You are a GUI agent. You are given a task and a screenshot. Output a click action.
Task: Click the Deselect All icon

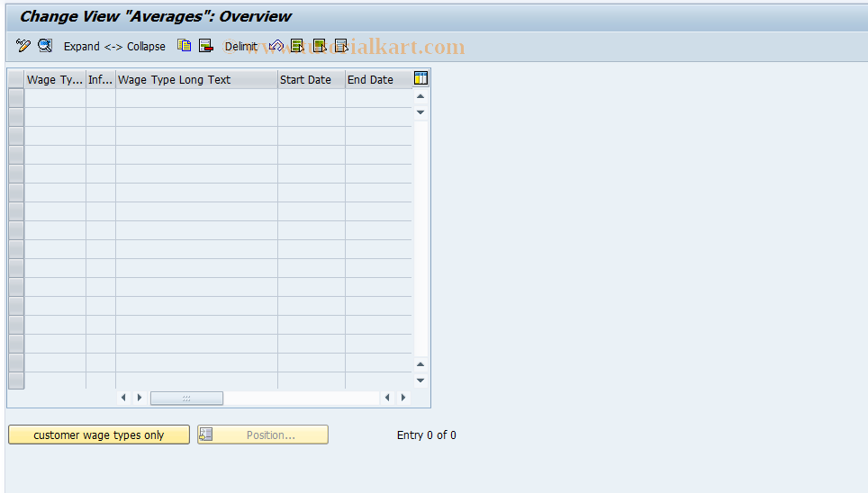341,46
